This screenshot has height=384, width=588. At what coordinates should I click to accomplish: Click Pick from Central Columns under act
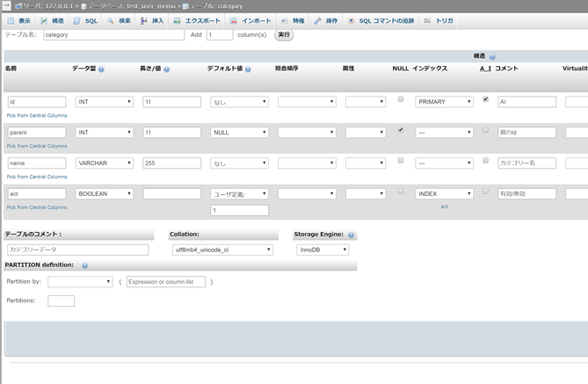click(37, 207)
